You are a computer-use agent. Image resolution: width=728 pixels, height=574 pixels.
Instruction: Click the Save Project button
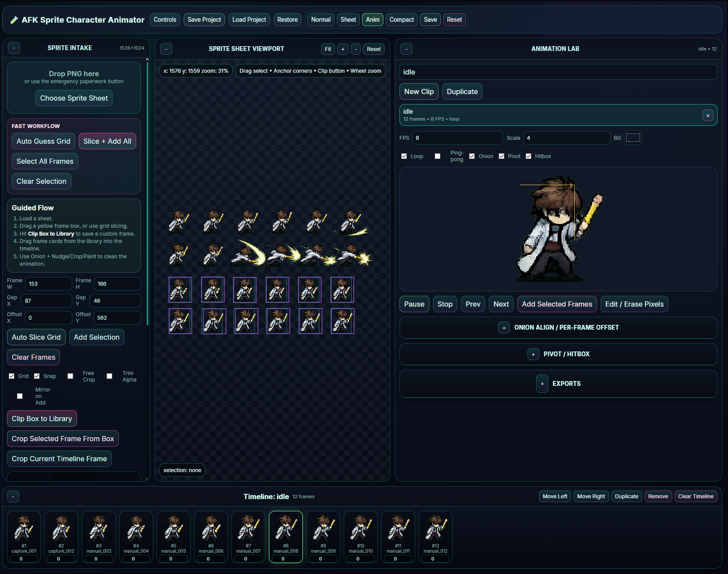point(204,20)
